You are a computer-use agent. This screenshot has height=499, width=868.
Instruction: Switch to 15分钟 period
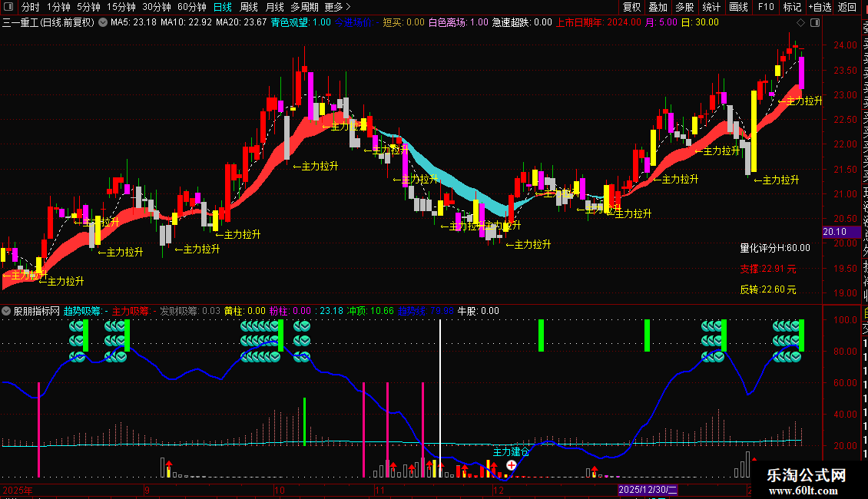(121, 7)
